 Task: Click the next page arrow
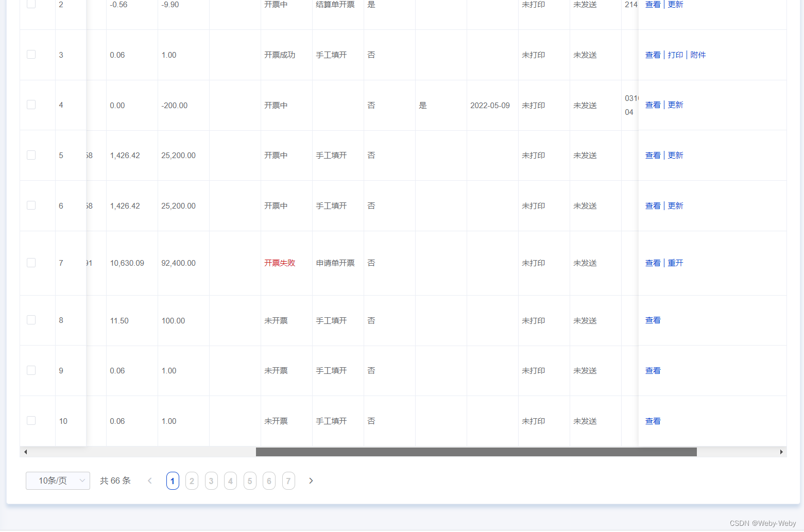coord(311,480)
